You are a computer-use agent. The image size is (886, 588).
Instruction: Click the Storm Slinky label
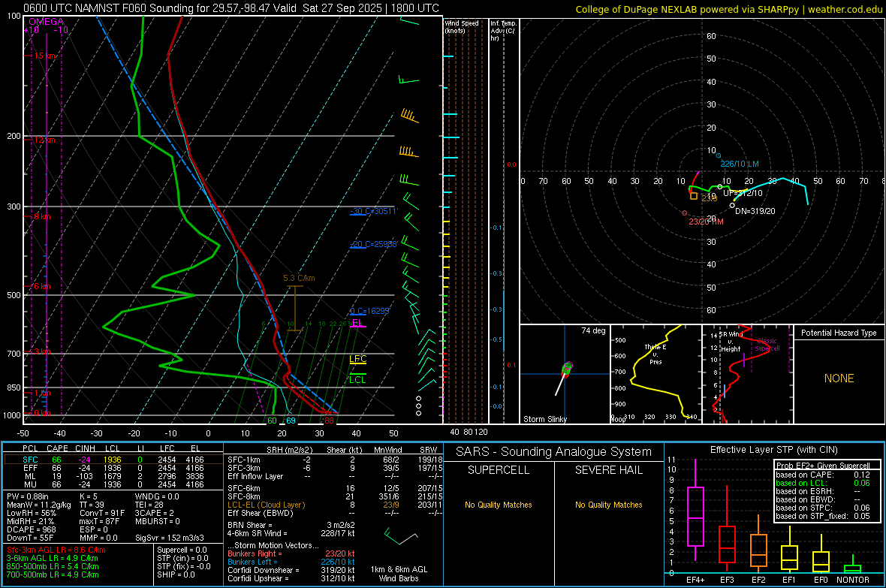point(544,419)
